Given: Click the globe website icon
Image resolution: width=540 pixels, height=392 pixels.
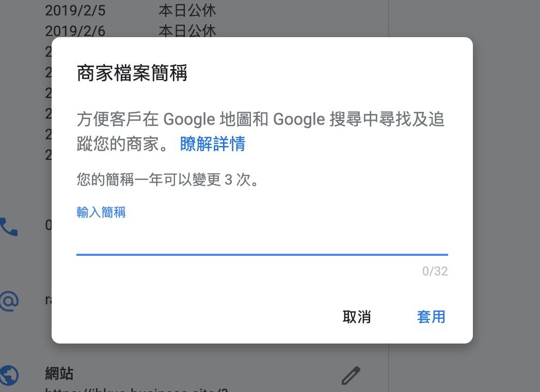Looking at the screenshot, I should pyautogui.click(x=9, y=375).
